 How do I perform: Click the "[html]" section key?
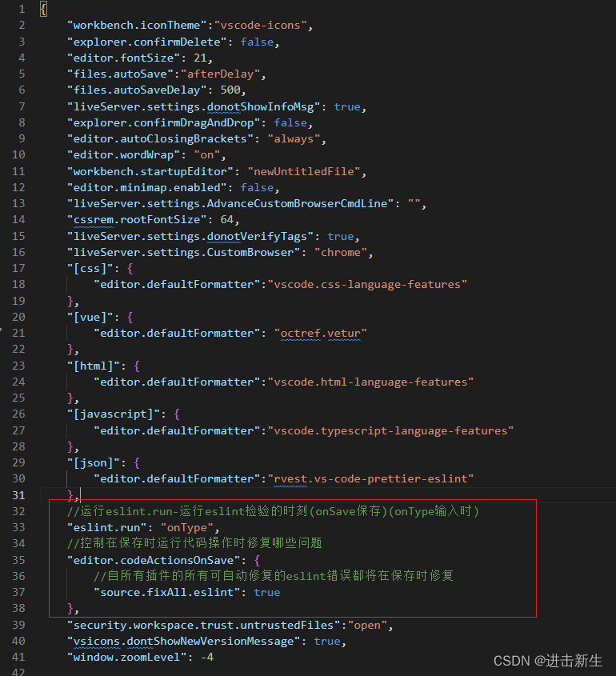coord(94,366)
